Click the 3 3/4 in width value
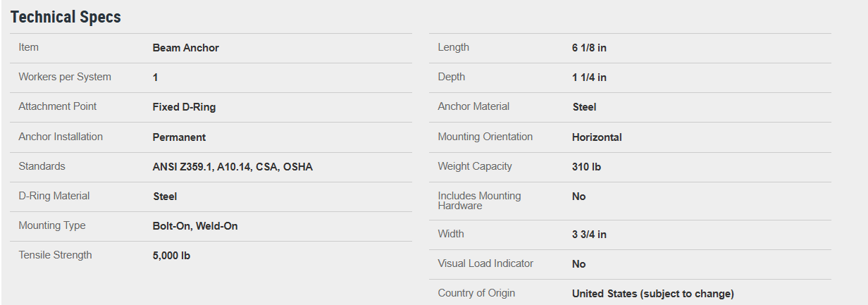Viewport: 868px width, 305px height. coord(589,235)
